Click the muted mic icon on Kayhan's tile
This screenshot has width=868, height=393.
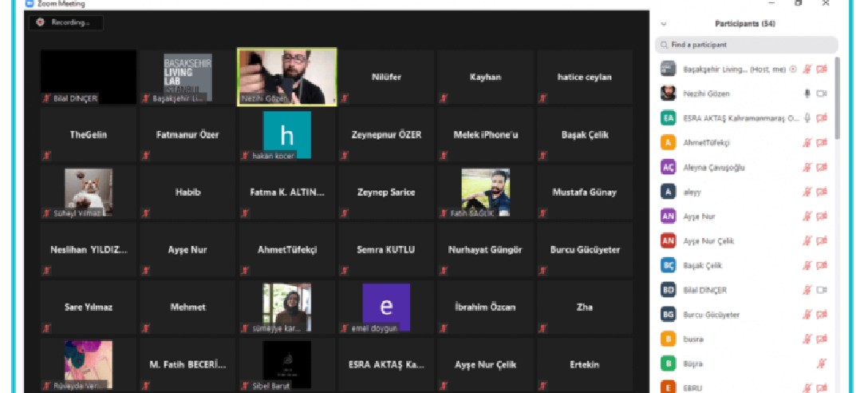click(x=444, y=98)
